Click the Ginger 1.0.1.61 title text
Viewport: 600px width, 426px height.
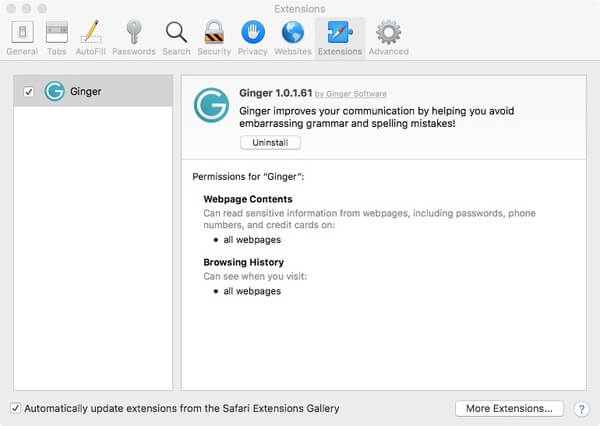point(276,93)
